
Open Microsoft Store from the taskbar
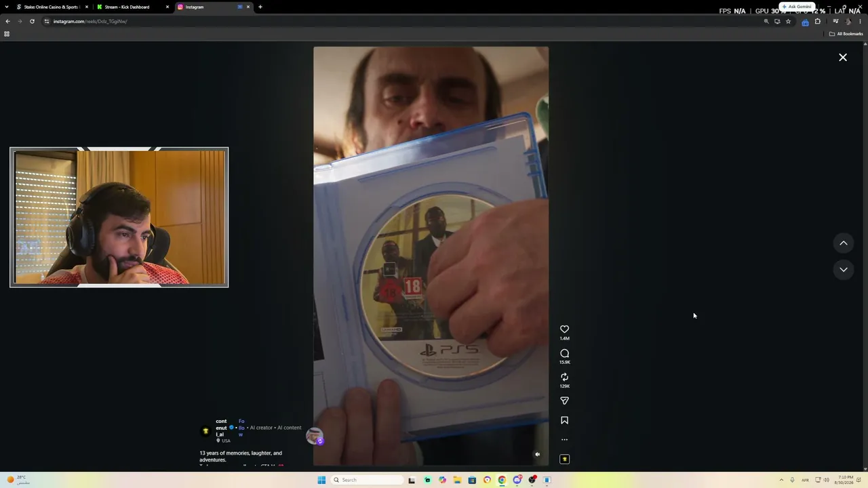point(472,480)
